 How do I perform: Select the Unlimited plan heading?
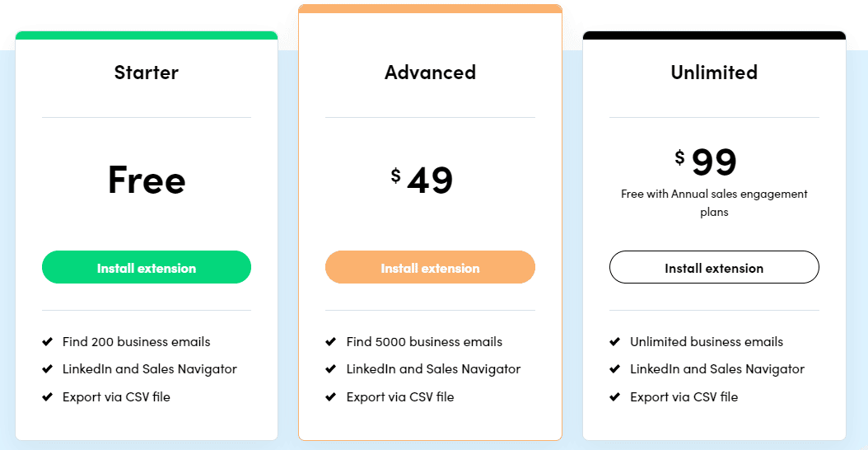coord(714,72)
